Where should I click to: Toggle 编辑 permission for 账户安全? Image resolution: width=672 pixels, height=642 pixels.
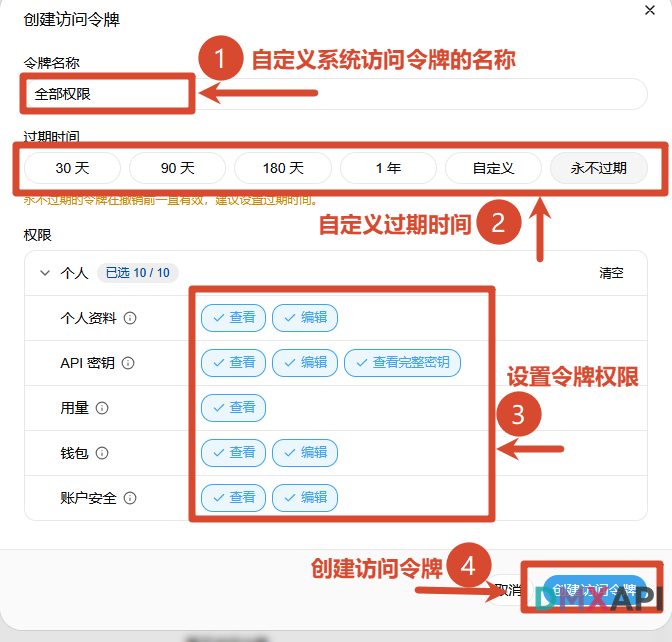(x=305, y=498)
